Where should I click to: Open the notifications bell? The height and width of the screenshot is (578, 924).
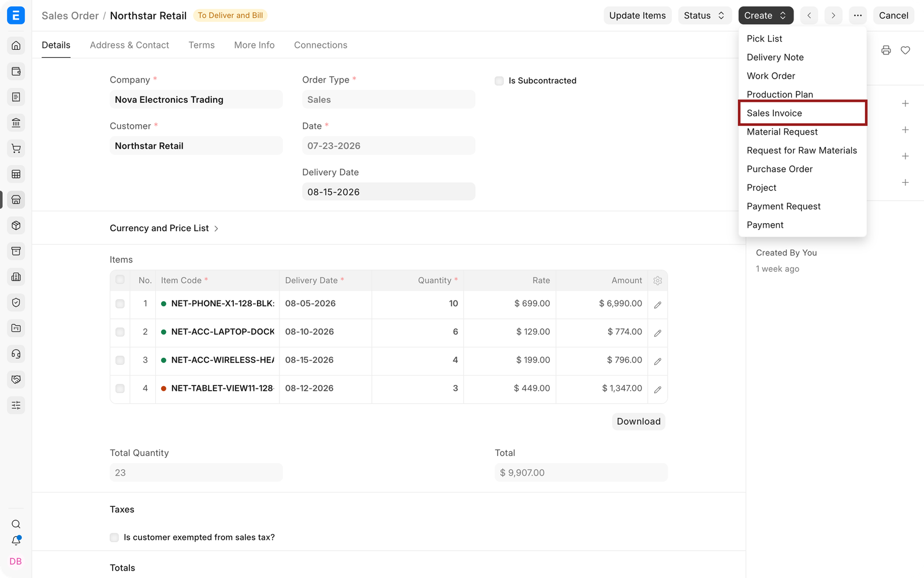point(16,541)
